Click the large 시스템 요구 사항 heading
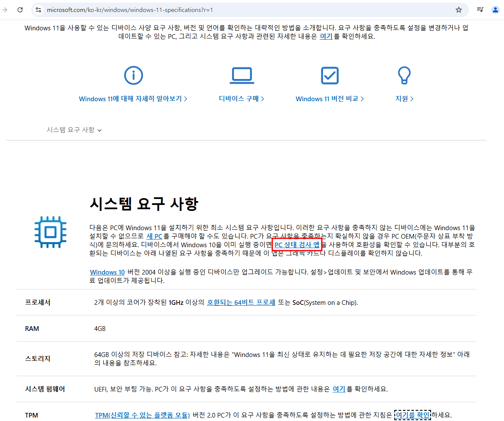The image size is (504, 421). pyautogui.click(x=144, y=204)
